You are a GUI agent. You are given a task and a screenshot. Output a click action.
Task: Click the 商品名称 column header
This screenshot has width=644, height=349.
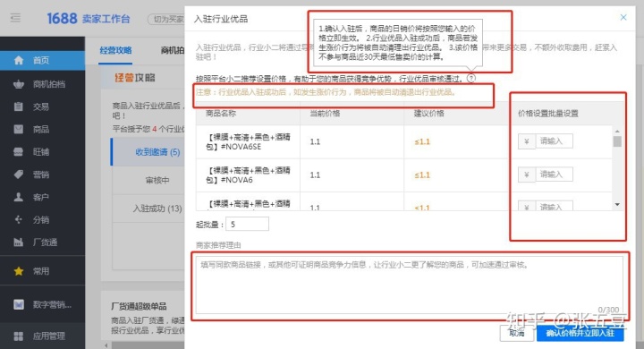click(221, 114)
